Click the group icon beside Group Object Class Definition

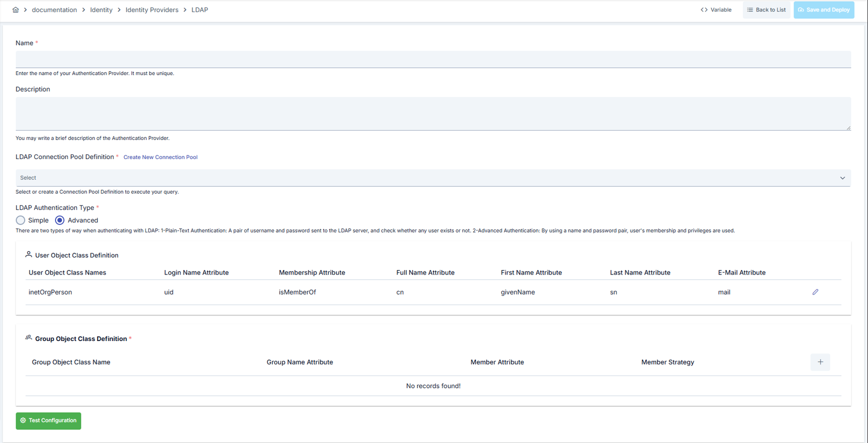coord(28,338)
